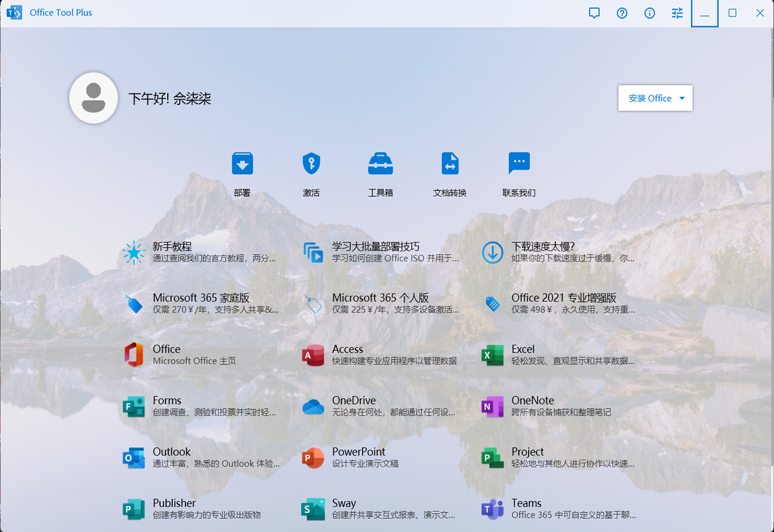Click the Microsoft Office 主页 description

pos(195,361)
